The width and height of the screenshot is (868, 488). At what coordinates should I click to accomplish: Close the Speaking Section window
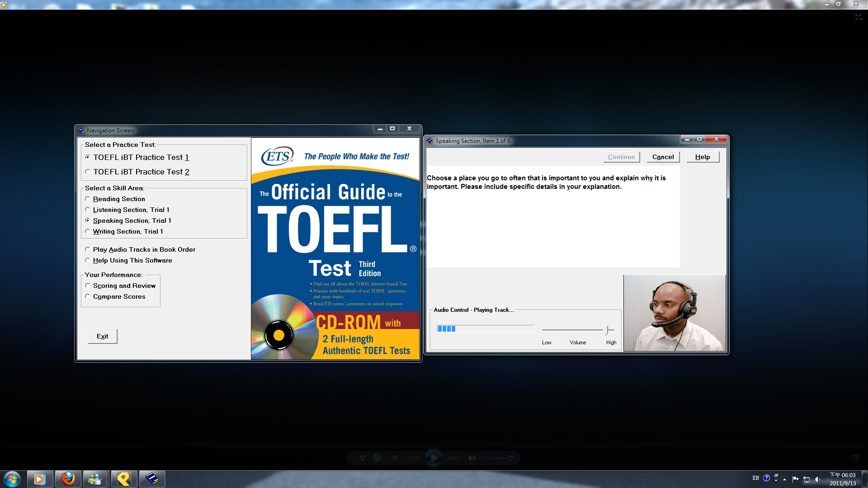click(x=716, y=139)
